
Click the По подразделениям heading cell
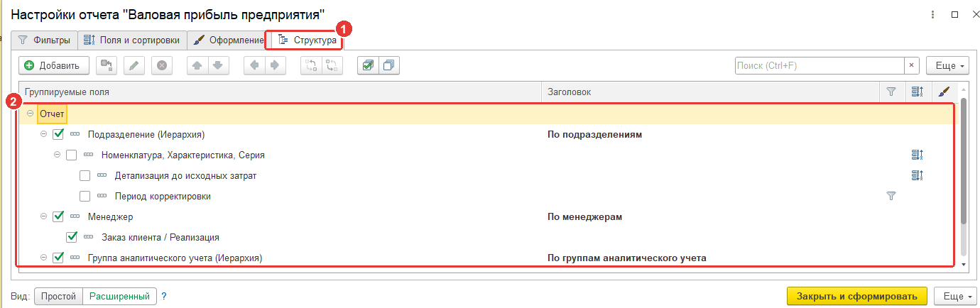(594, 134)
